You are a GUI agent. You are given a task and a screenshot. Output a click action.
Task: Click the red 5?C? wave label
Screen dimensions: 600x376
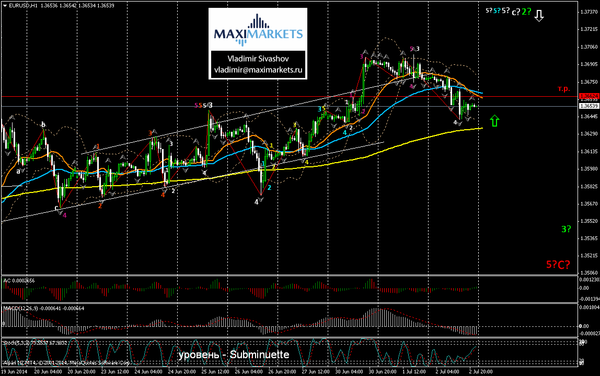pos(558,264)
